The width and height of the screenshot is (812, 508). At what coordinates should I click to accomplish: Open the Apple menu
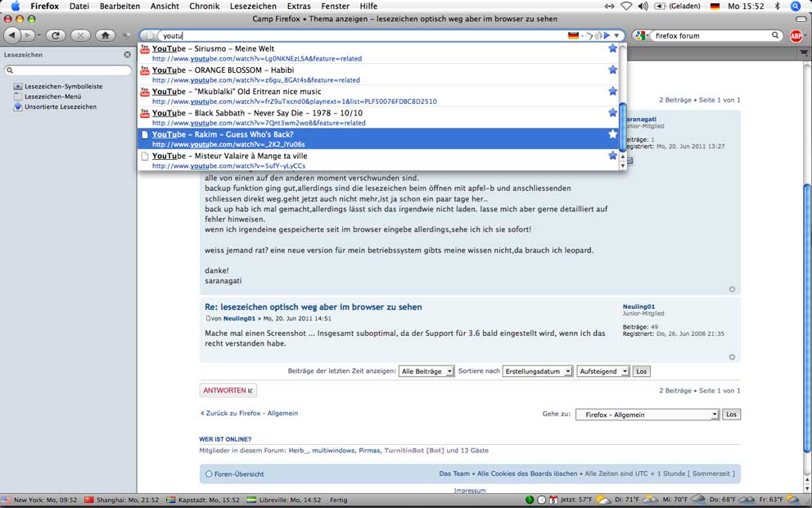tap(15, 7)
